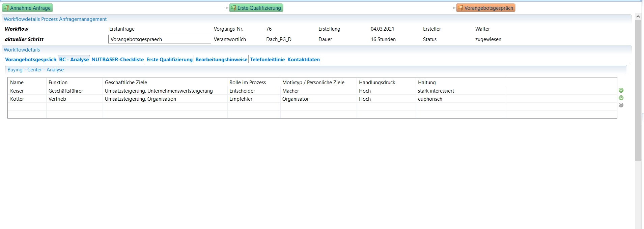Click the Handlungsdruck column header
The width and height of the screenshot is (644, 229).
pyautogui.click(x=386, y=83)
